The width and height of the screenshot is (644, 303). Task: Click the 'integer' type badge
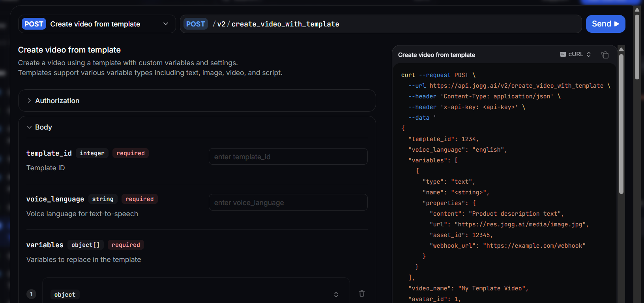pyautogui.click(x=92, y=153)
